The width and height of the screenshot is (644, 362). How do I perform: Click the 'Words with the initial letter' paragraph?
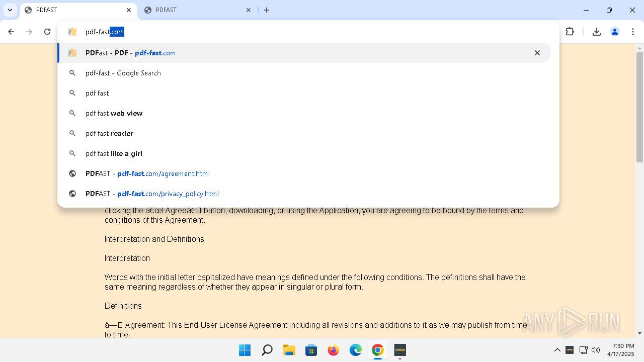(x=315, y=282)
